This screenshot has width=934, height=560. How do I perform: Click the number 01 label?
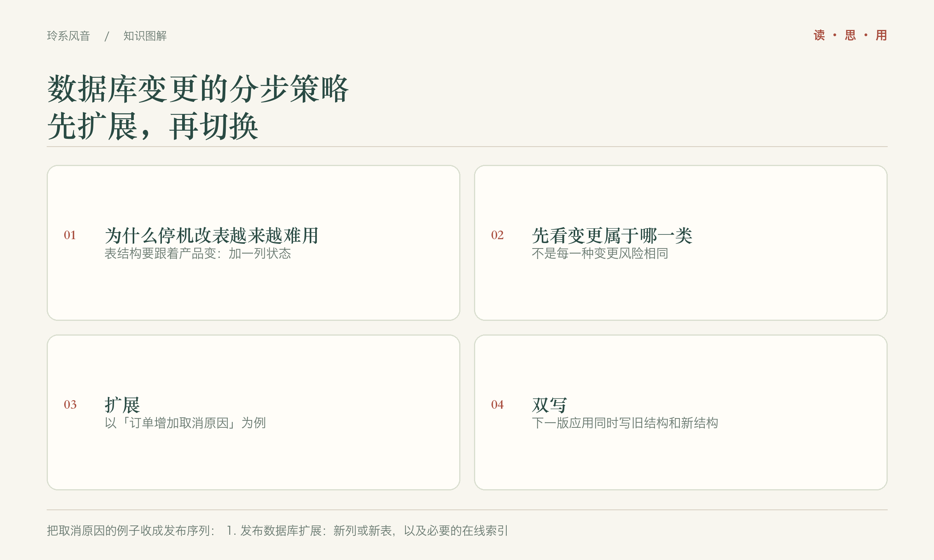click(x=70, y=235)
